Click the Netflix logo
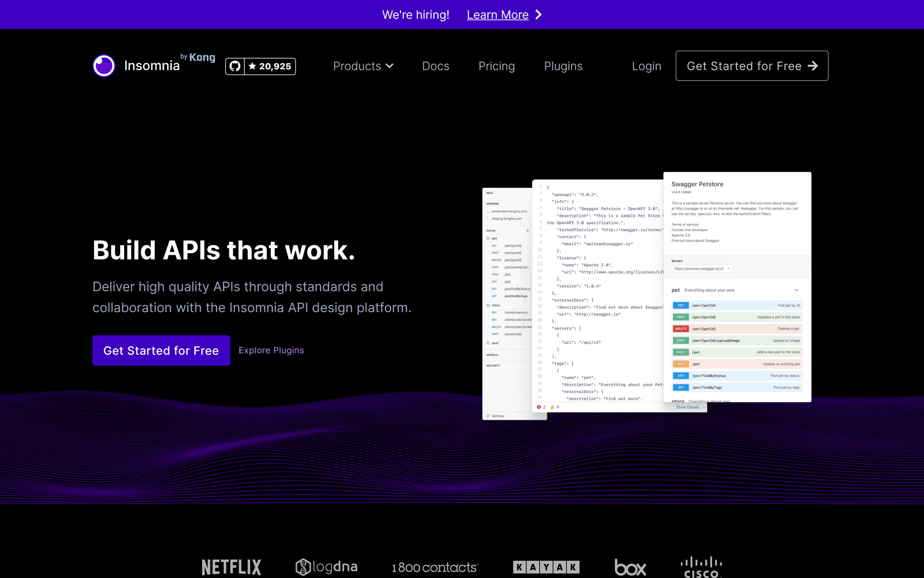 pyautogui.click(x=231, y=567)
